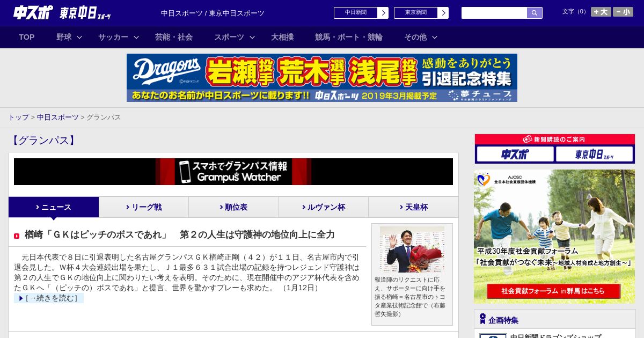Open 競馬・ボート・競輪 in navigation bar

[349, 37]
